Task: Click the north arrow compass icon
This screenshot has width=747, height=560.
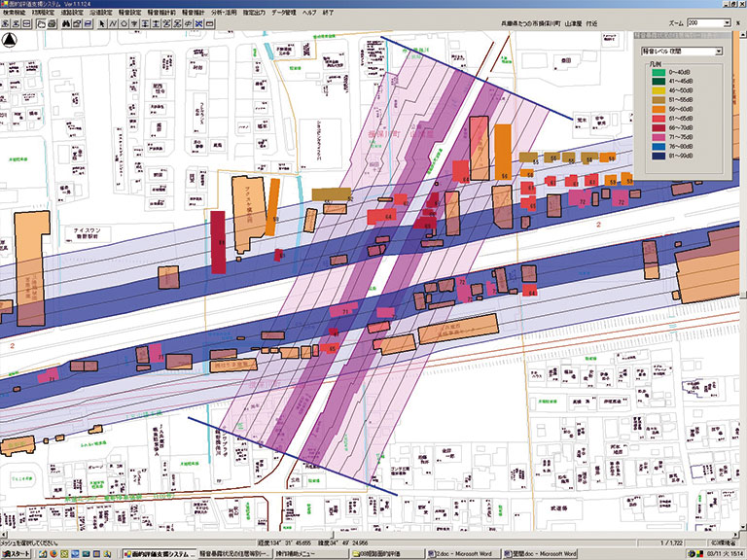Action: [10, 40]
